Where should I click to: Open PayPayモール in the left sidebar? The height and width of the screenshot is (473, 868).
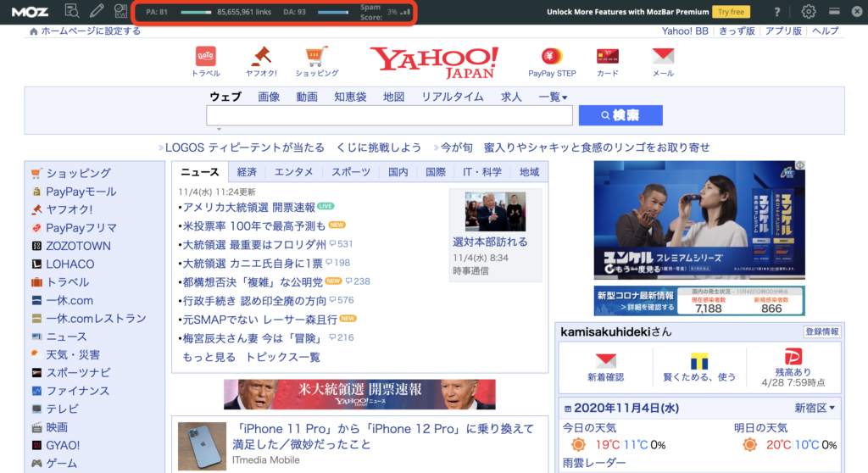[81, 192]
